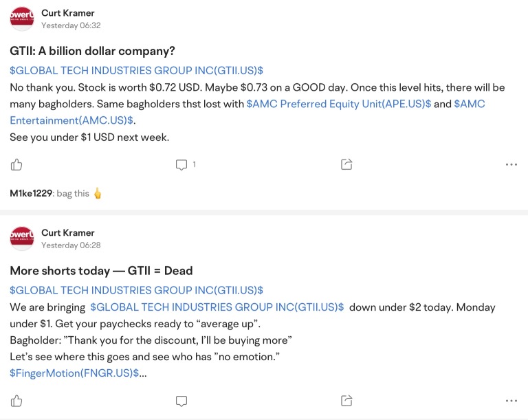Share the 'GTII: A billion dollar company?' post
The width and height of the screenshot is (528, 420).
pos(346,164)
